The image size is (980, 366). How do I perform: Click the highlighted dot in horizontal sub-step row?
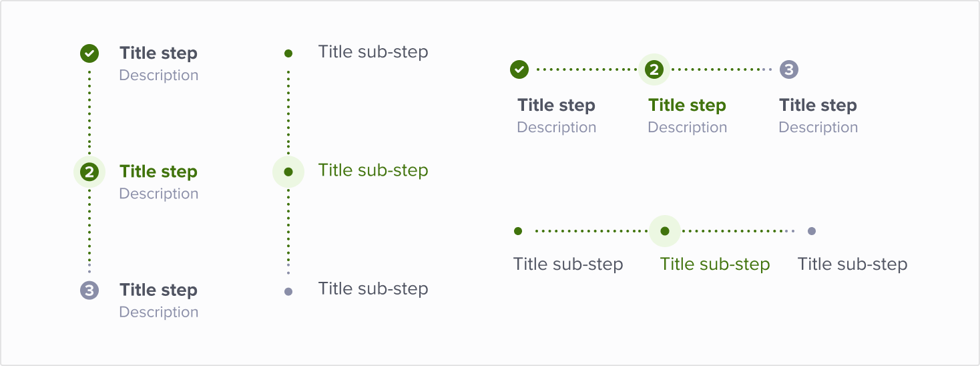point(665,231)
